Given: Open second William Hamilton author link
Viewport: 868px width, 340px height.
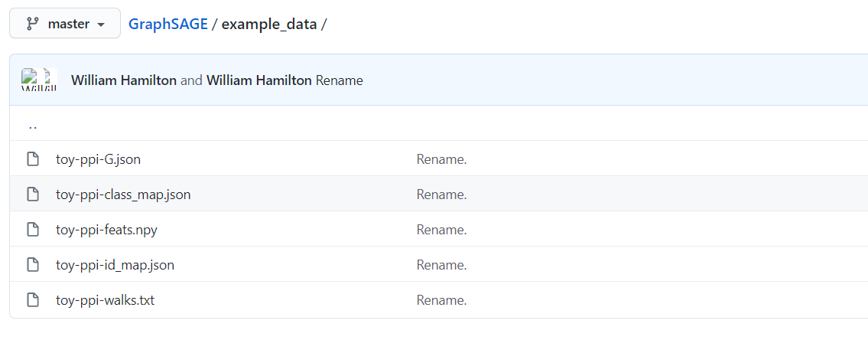Looking at the screenshot, I should 259,80.
